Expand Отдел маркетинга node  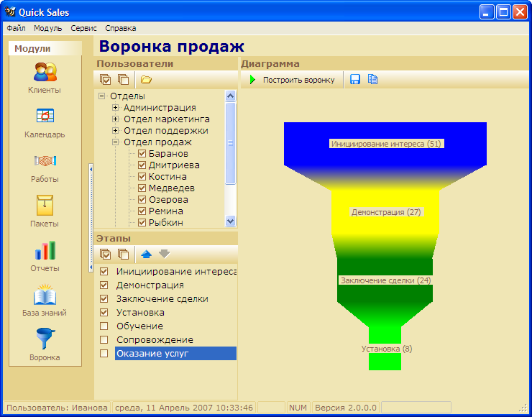[115, 119]
